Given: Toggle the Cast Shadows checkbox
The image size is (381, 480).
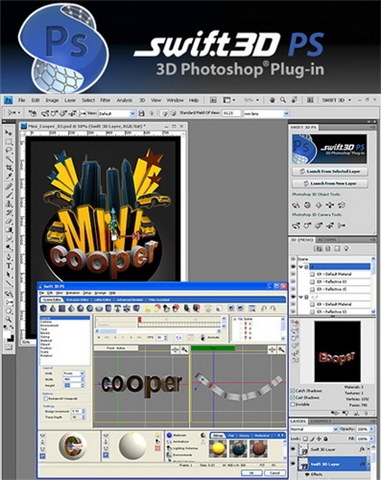Looking at the screenshot, I should point(292,397).
